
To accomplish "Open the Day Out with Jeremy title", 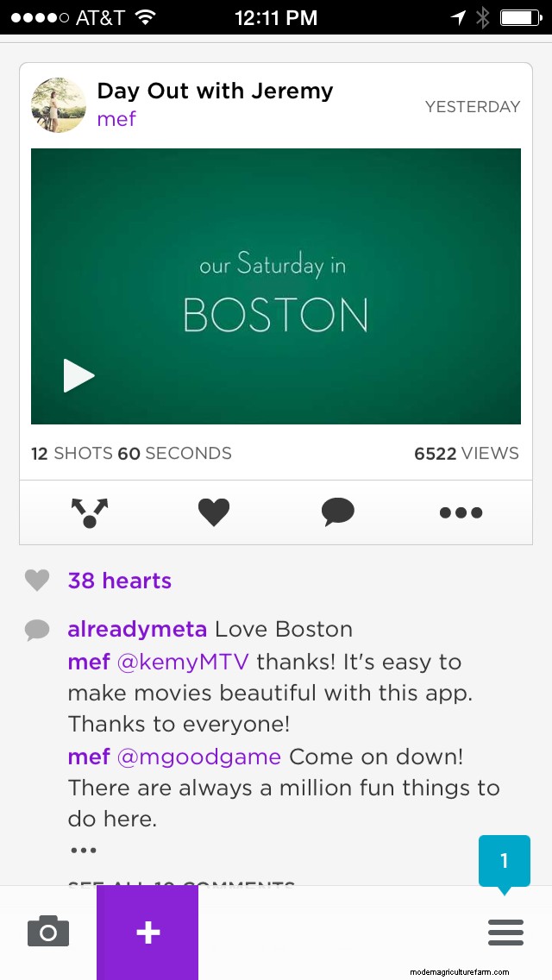I will [x=215, y=91].
